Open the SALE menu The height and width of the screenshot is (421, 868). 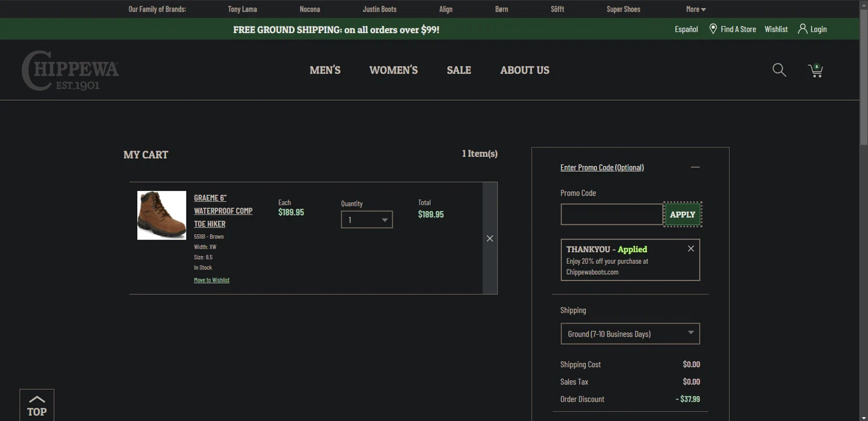pyautogui.click(x=459, y=70)
